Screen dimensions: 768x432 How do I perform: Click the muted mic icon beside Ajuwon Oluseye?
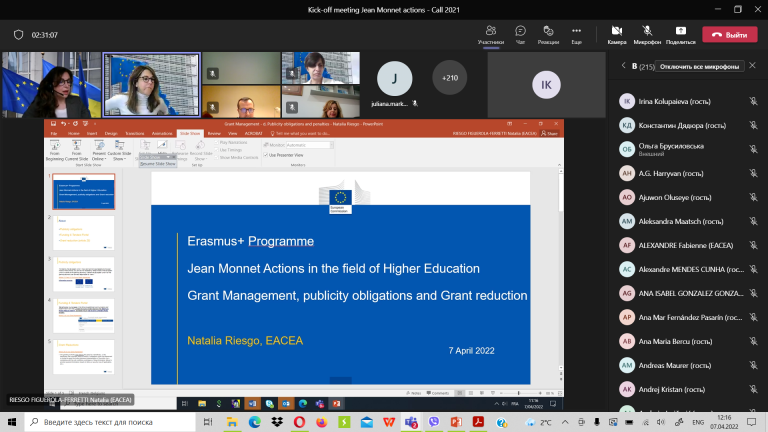pyautogui.click(x=753, y=197)
